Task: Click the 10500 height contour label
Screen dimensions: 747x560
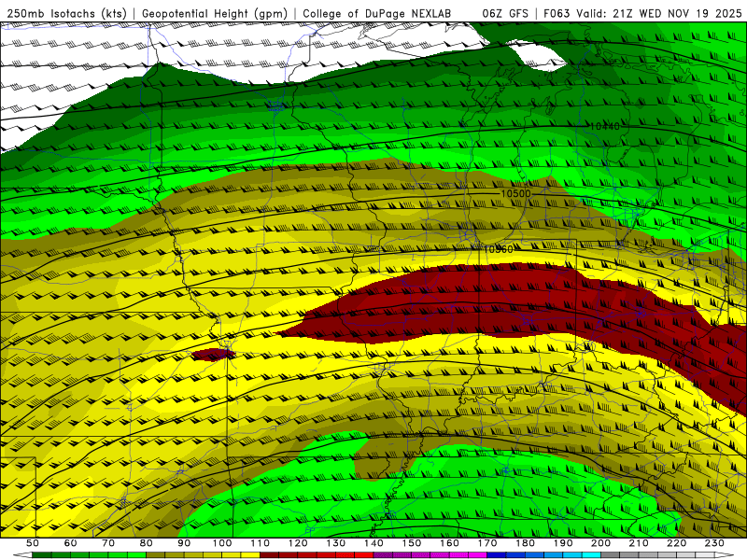Action: click(x=515, y=193)
